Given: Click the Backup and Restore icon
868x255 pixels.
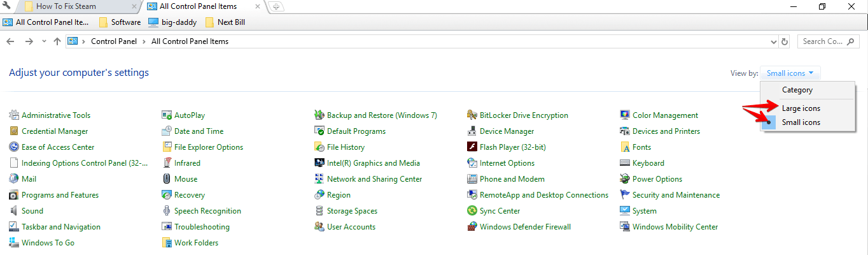Looking at the screenshot, I should click(319, 115).
